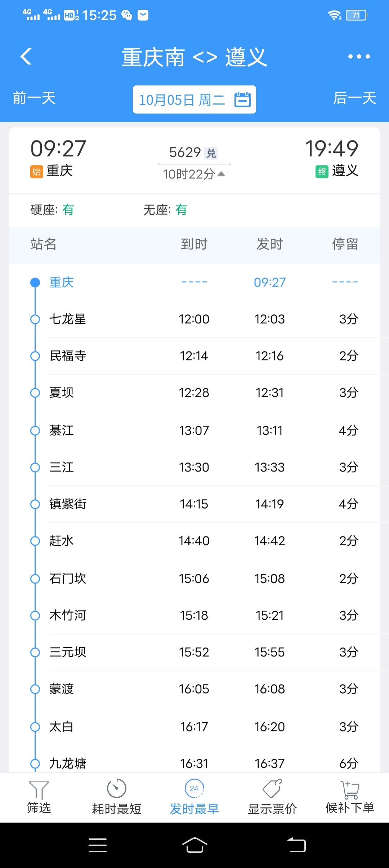Select 发时最早 24-hour sort icon
Image resolution: width=389 pixels, height=868 pixels.
[194, 789]
